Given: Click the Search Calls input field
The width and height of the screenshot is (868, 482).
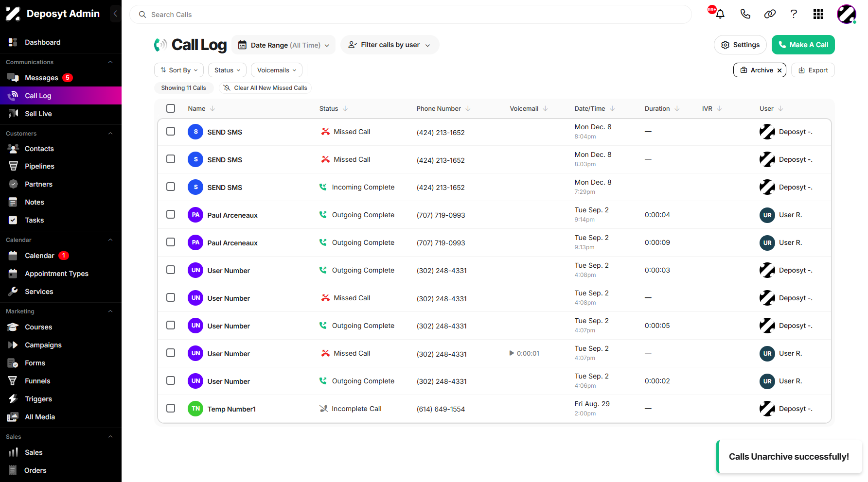Looking at the screenshot, I should click(410, 15).
